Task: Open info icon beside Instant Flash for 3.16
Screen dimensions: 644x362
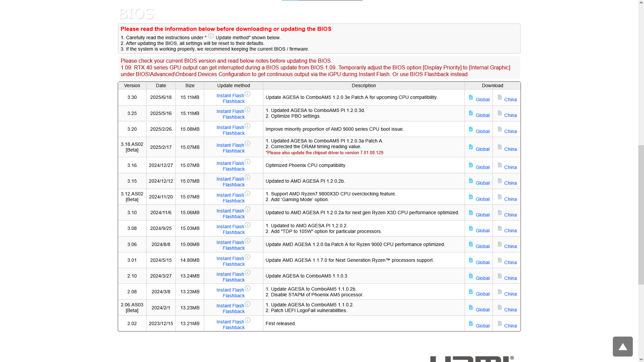Action: click(248, 162)
